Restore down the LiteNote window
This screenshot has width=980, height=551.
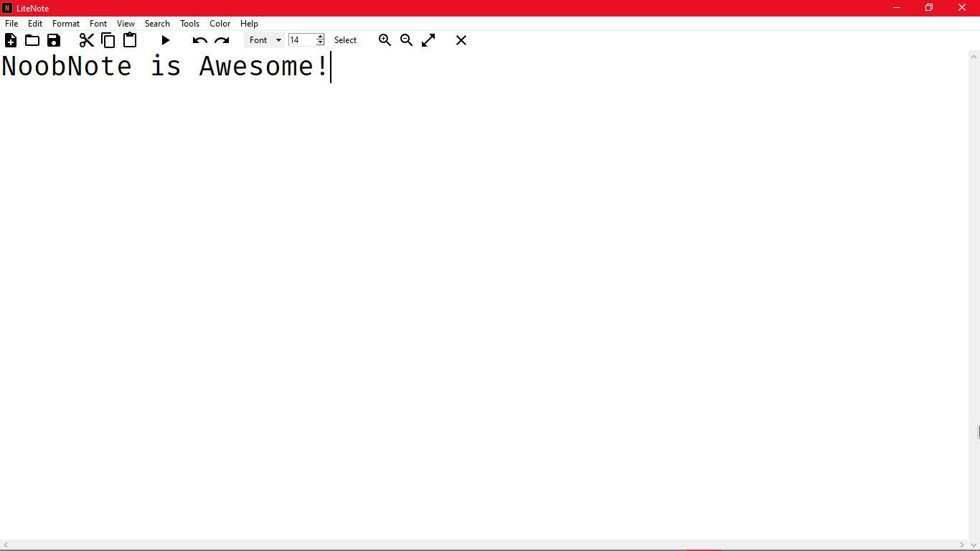point(929,8)
